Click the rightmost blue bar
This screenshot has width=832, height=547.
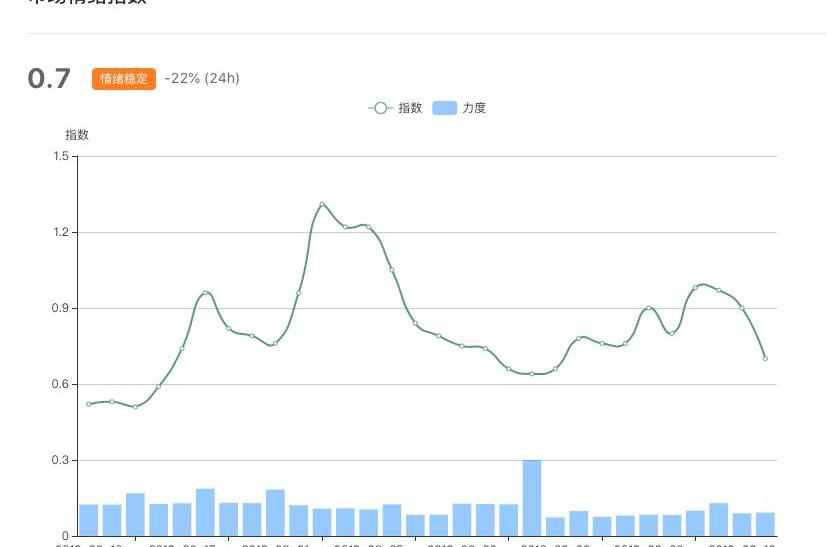point(765,524)
